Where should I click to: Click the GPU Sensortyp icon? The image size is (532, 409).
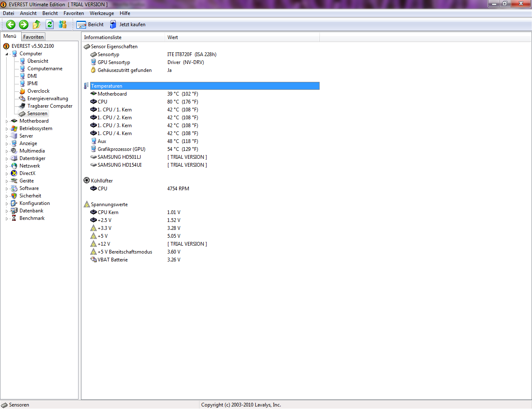94,62
